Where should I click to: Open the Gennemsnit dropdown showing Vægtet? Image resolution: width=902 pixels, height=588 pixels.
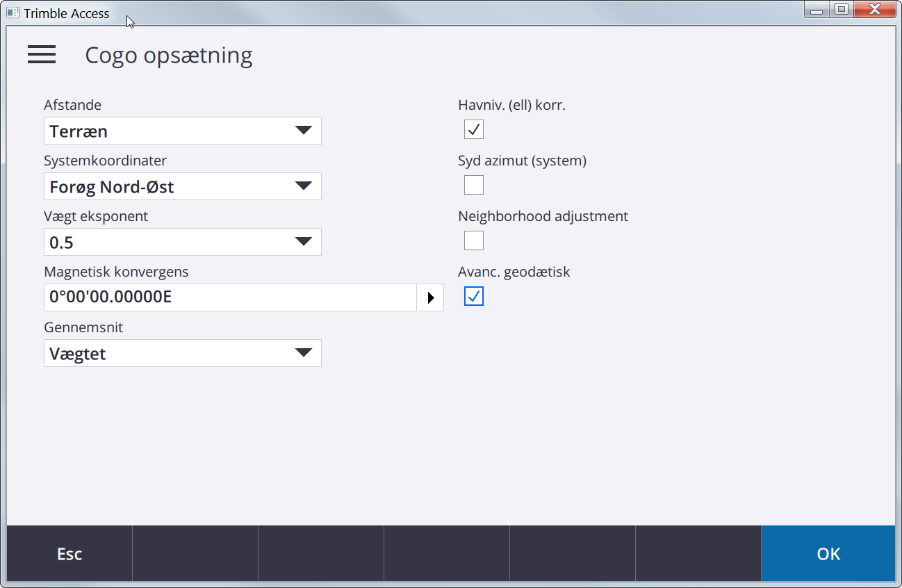183,353
